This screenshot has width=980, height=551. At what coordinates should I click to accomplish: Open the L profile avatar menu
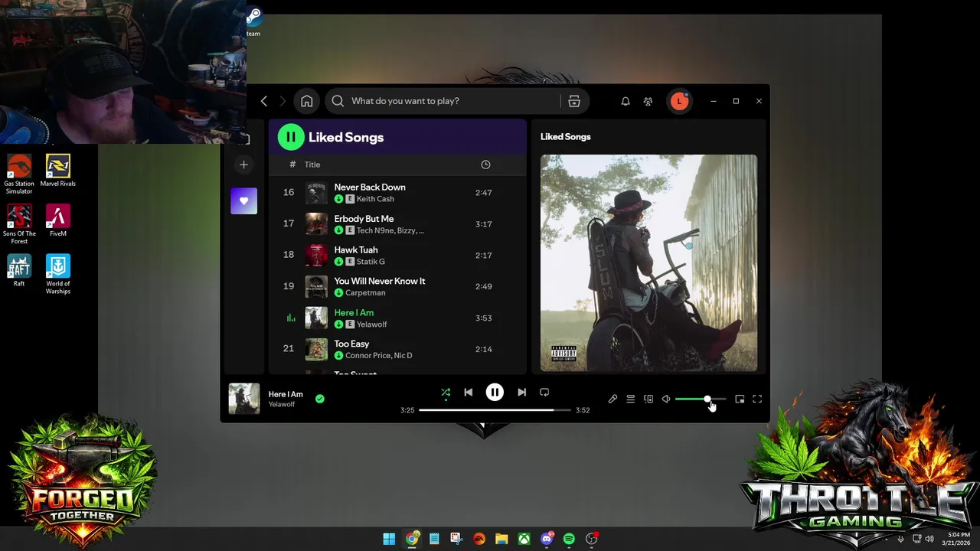click(x=679, y=101)
